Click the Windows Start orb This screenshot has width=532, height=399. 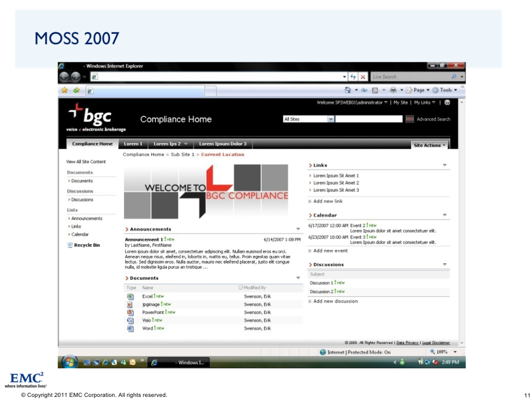[70, 362]
